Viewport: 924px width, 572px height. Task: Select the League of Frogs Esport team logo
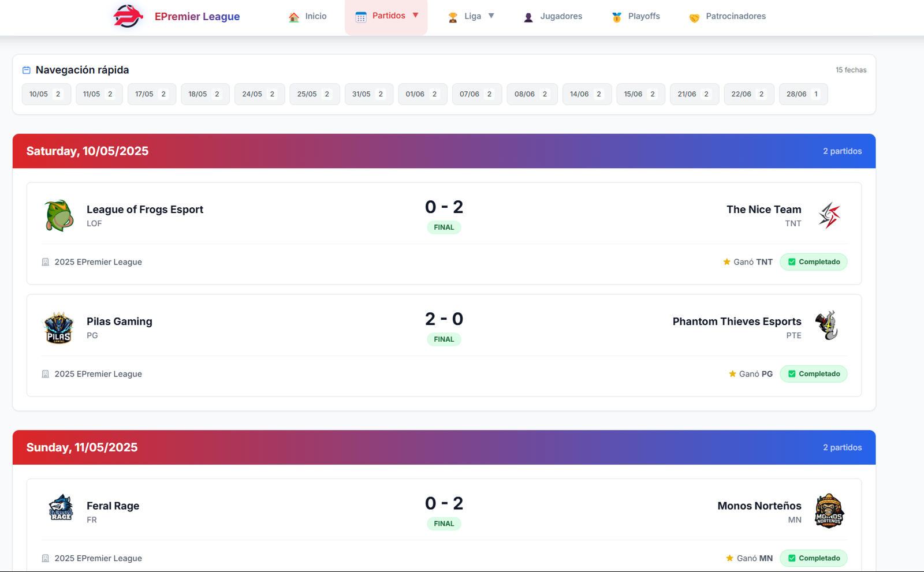point(58,215)
